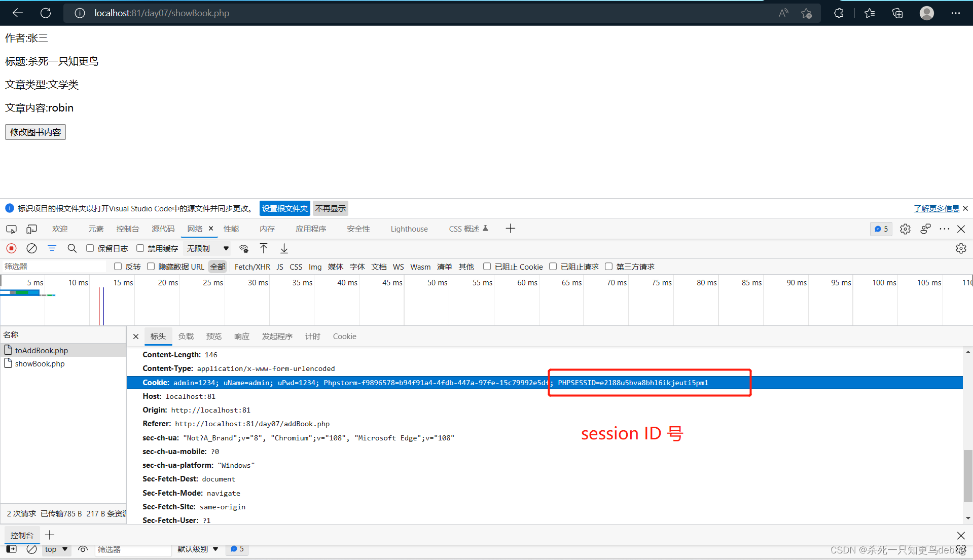973x560 pixels.
Task: Click the 不再显示 button
Action: pyautogui.click(x=331, y=208)
